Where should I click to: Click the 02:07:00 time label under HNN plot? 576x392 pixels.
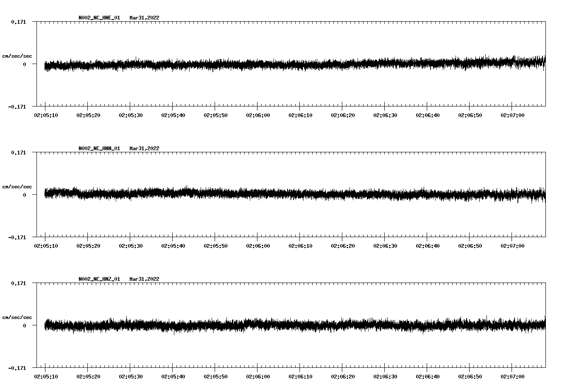[x=512, y=246]
